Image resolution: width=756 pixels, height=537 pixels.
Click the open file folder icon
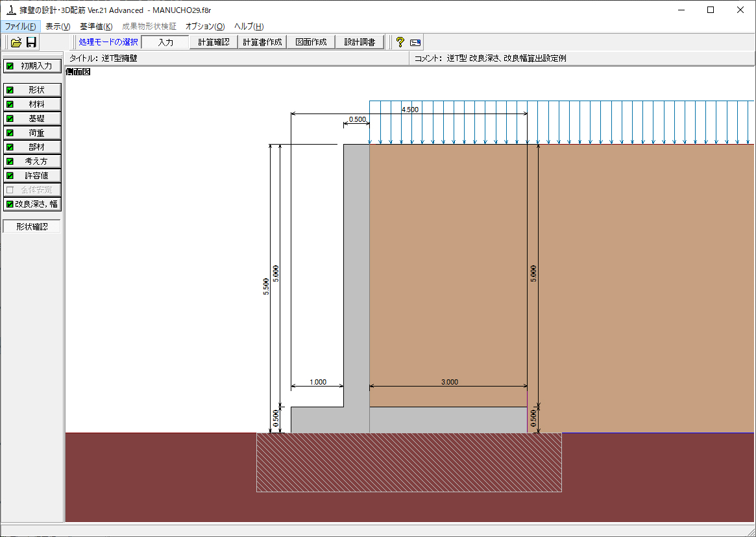pyautogui.click(x=16, y=42)
